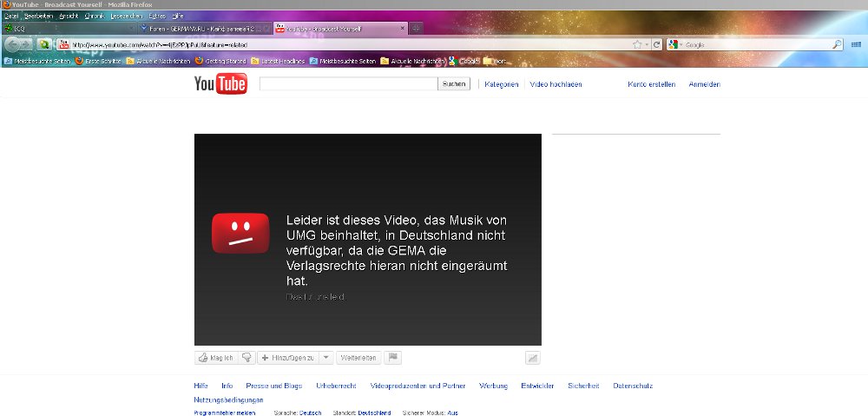This screenshot has height=416, width=868.
Task: Open the video statistics chart icon
Action: [533, 358]
